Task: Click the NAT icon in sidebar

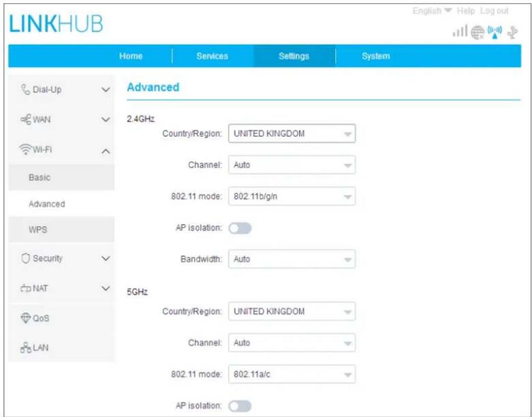Action: [26, 289]
